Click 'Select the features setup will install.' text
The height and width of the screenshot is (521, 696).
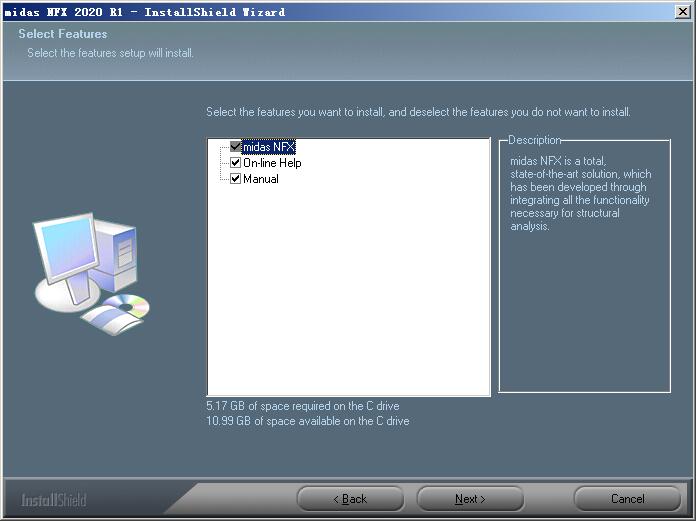111,53
